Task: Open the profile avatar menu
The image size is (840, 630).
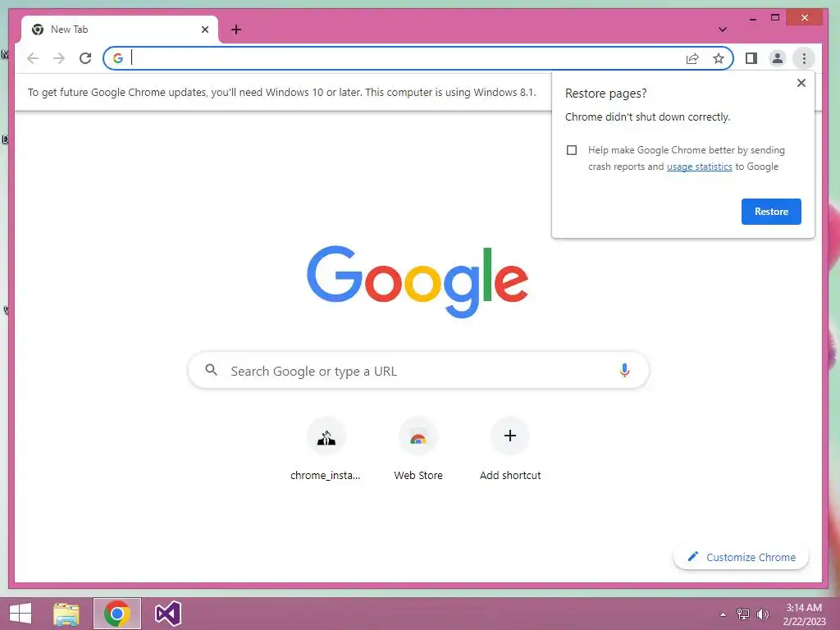Action: tap(778, 58)
